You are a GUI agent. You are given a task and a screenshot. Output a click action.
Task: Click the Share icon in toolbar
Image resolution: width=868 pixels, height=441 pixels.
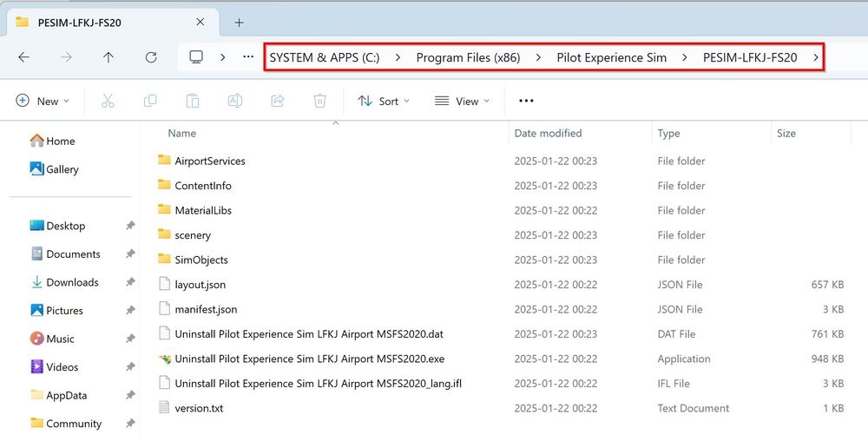[278, 101]
